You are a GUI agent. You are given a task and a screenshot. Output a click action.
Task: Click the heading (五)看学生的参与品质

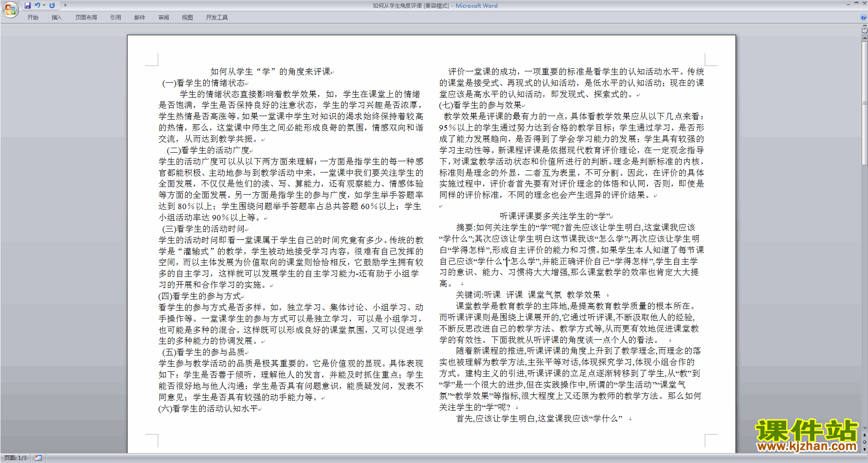click(x=203, y=352)
